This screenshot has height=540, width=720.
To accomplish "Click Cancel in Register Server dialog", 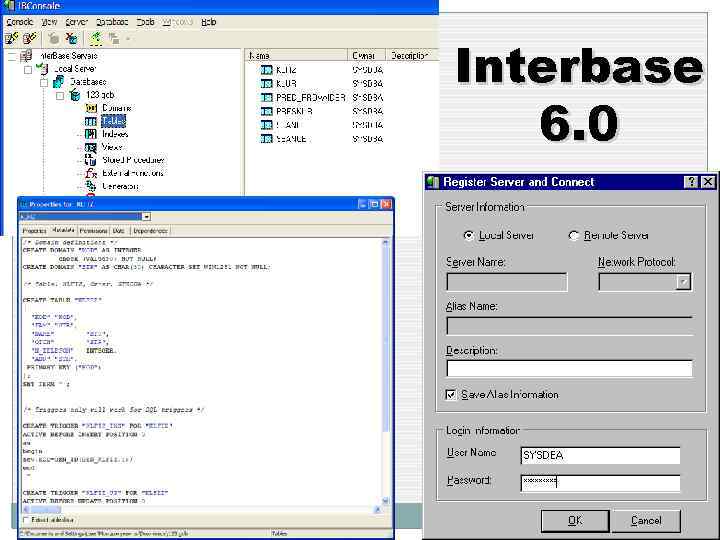I will point(646,521).
